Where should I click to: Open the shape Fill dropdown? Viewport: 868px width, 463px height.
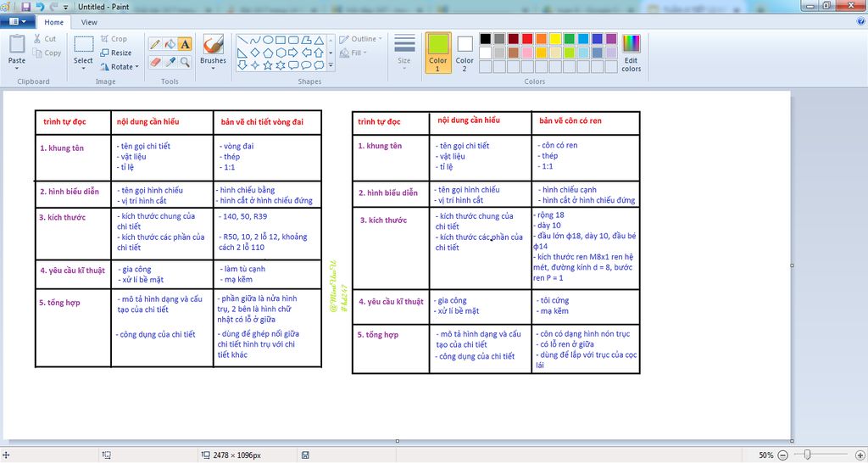point(353,53)
